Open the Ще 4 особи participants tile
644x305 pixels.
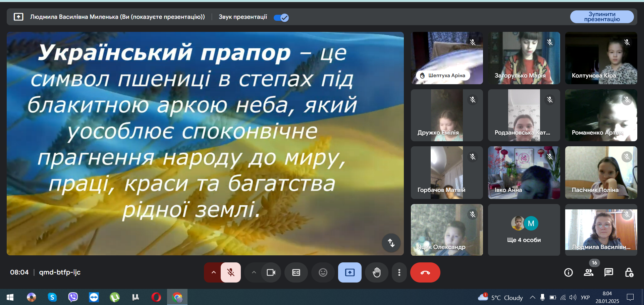point(524,230)
